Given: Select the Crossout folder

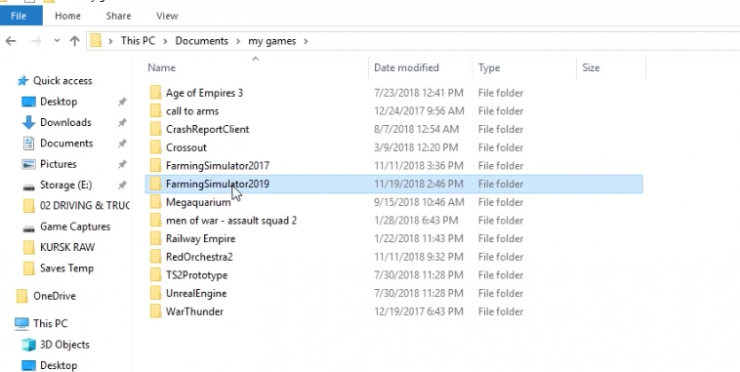Looking at the screenshot, I should point(186,147).
